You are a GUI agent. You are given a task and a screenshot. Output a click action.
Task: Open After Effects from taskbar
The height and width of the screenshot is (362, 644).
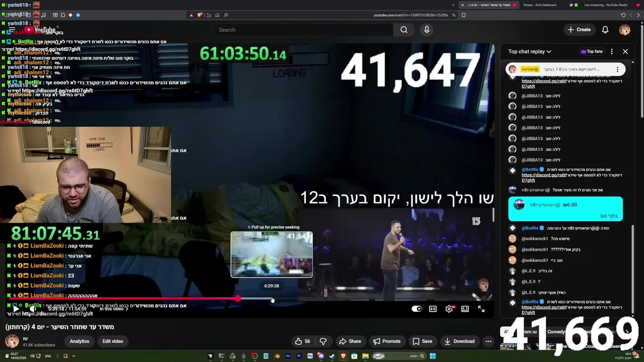tap(288, 356)
